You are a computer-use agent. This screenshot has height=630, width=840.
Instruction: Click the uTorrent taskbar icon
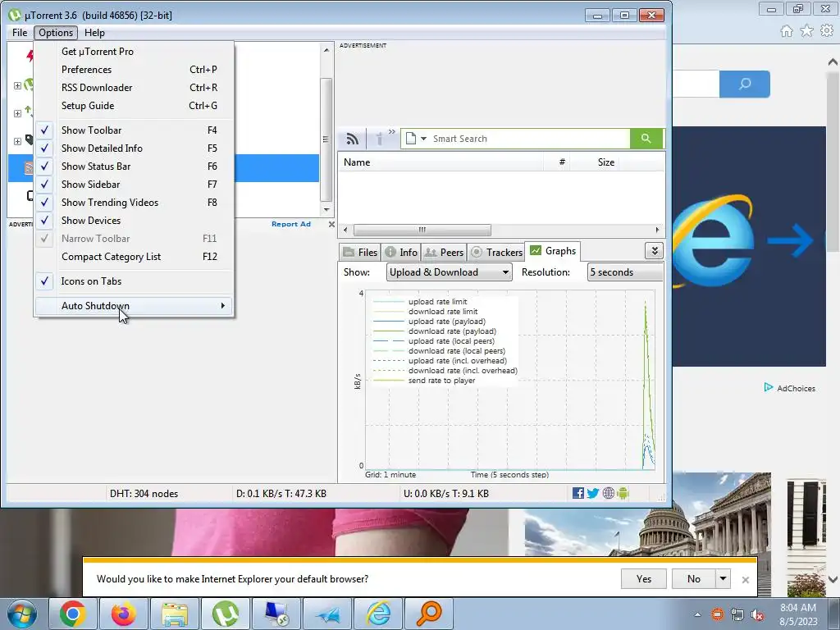[225, 614]
